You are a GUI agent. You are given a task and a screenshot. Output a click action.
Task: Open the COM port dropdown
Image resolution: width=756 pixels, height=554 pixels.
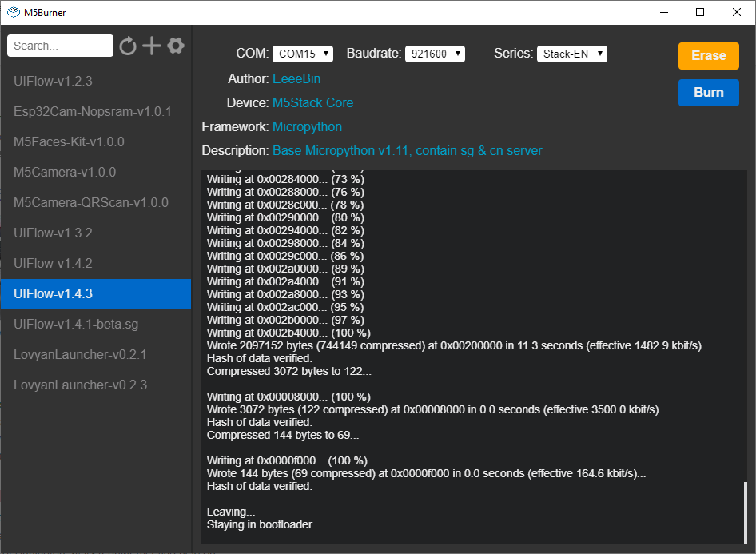pyautogui.click(x=303, y=54)
